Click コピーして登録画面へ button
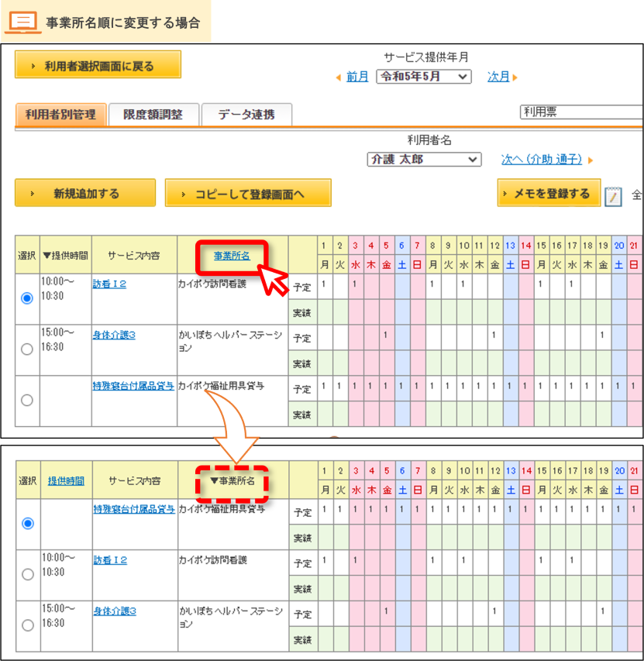The width and height of the screenshot is (644, 661). (248, 193)
